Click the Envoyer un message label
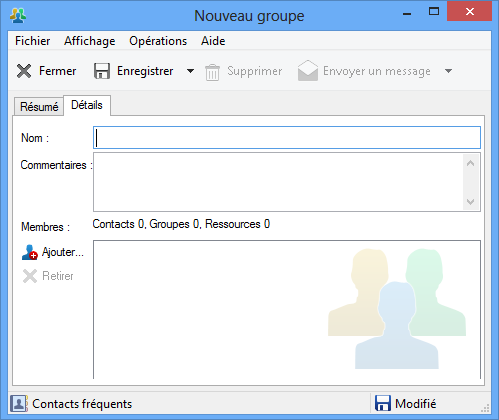The width and height of the screenshot is (499, 420). (x=377, y=71)
